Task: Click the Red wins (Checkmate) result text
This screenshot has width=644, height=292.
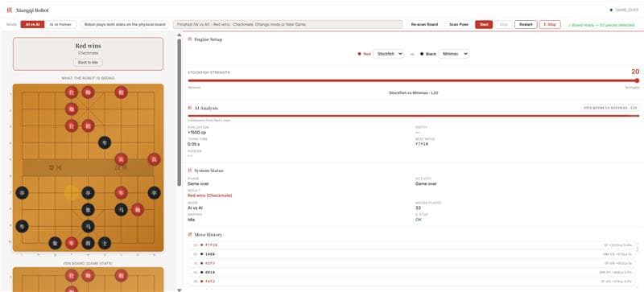Action: [x=209, y=195]
